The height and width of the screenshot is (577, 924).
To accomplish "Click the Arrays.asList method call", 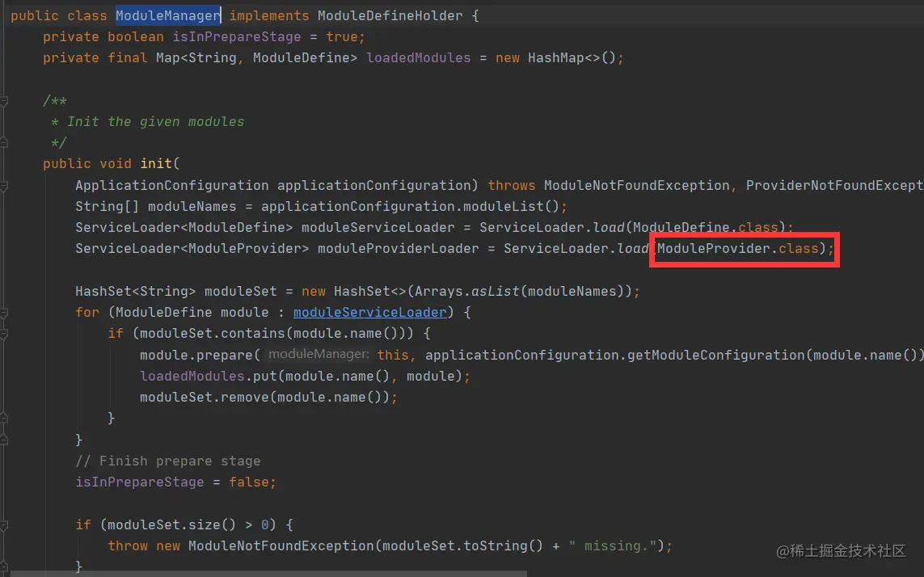I will point(466,291).
